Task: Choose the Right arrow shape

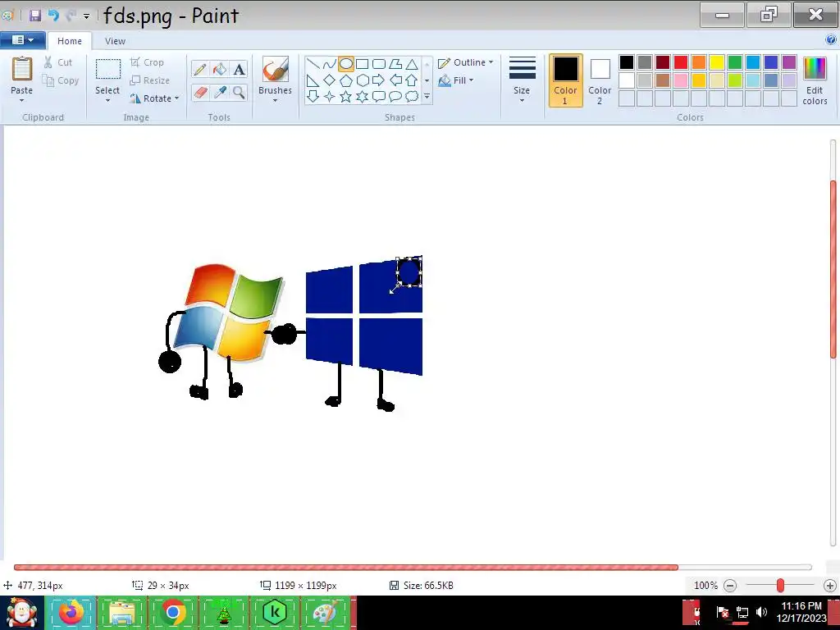Action: (379, 80)
